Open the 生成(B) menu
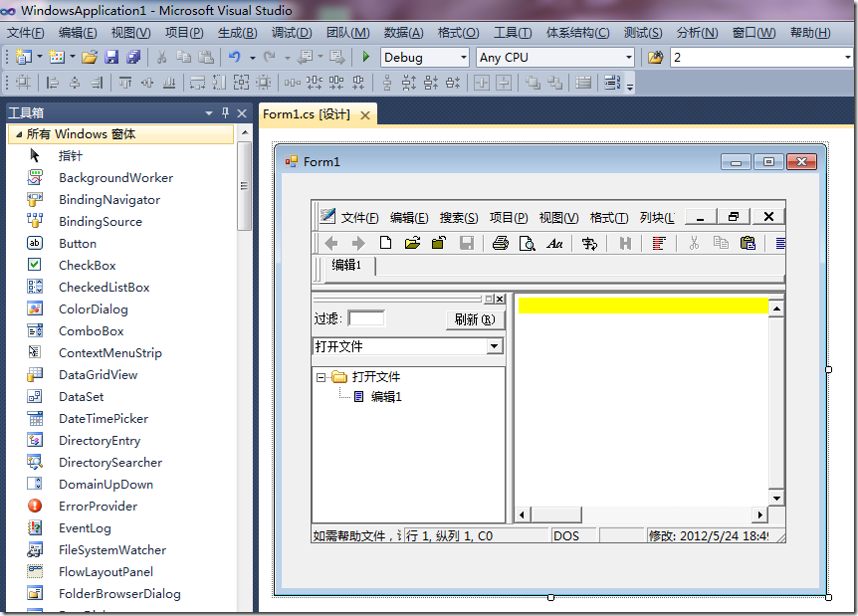Screen dimensions: 858x616 point(237,33)
